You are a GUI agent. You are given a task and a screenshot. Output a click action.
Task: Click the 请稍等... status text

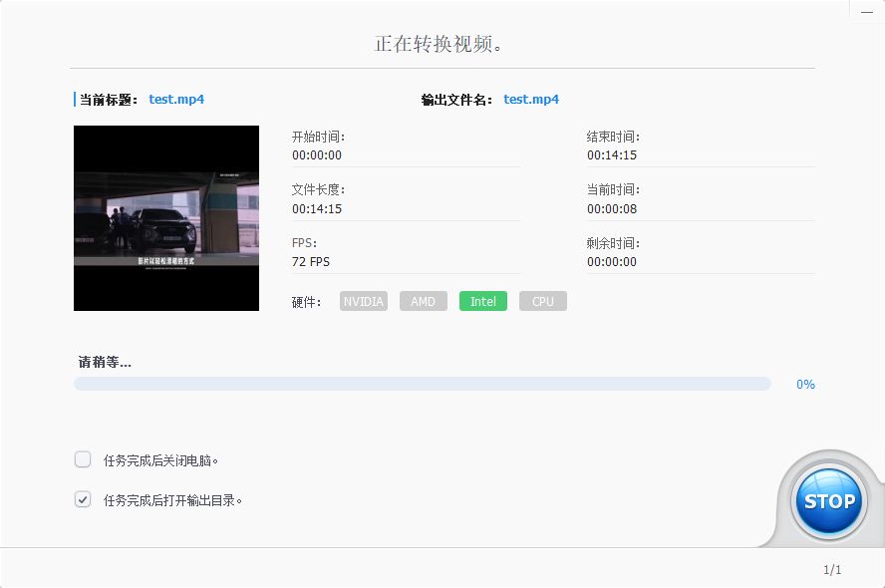click(105, 362)
